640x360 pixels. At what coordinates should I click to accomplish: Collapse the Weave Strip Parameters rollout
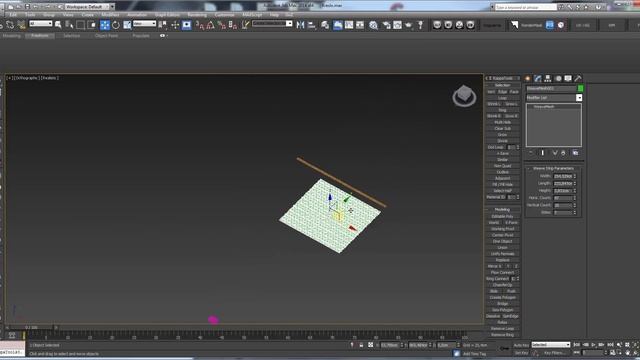click(553, 168)
